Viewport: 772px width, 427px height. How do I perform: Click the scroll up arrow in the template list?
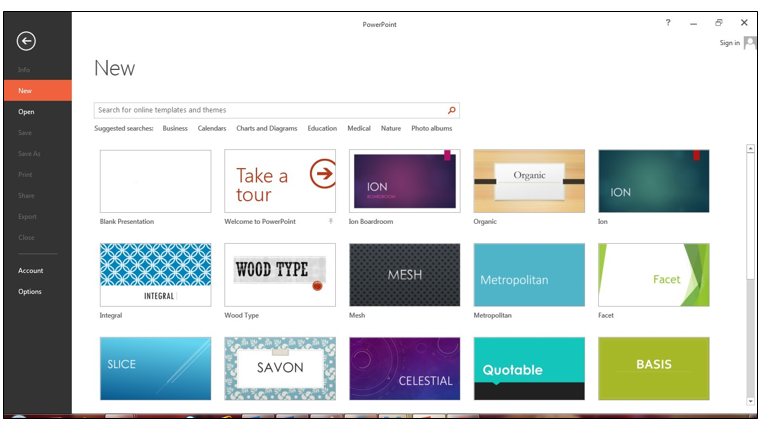751,149
